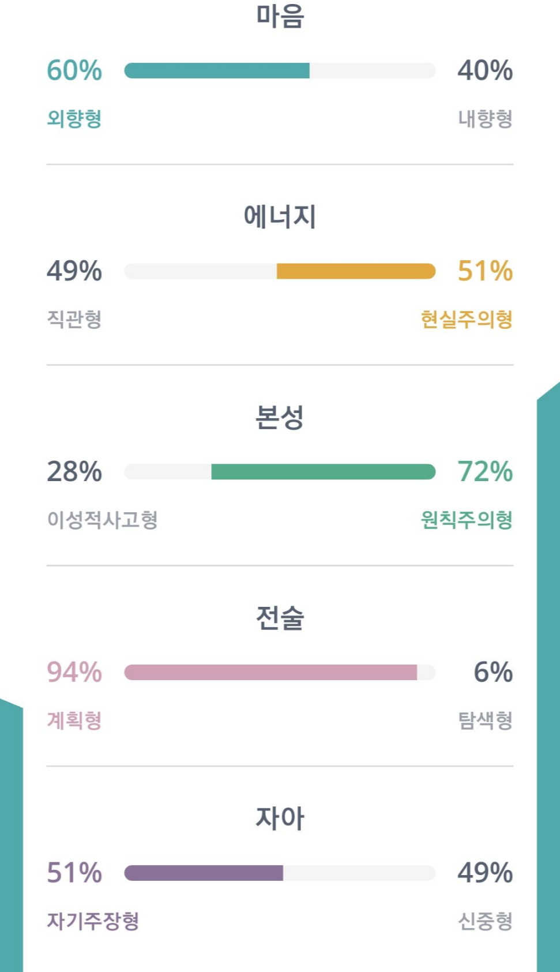Click the 94% value in 전술
The width and height of the screenshot is (560, 972).
pos(74,673)
